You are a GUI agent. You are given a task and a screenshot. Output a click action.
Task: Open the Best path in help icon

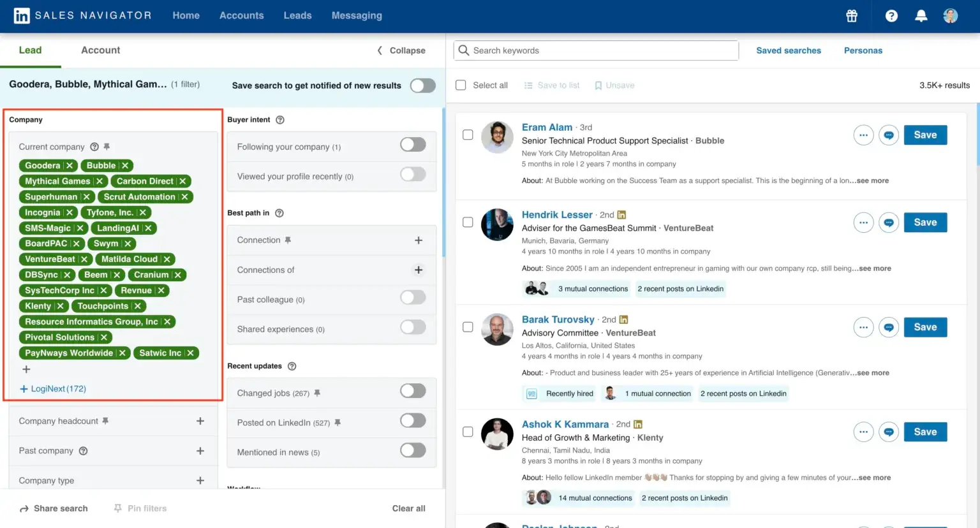(x=279, y=213)
